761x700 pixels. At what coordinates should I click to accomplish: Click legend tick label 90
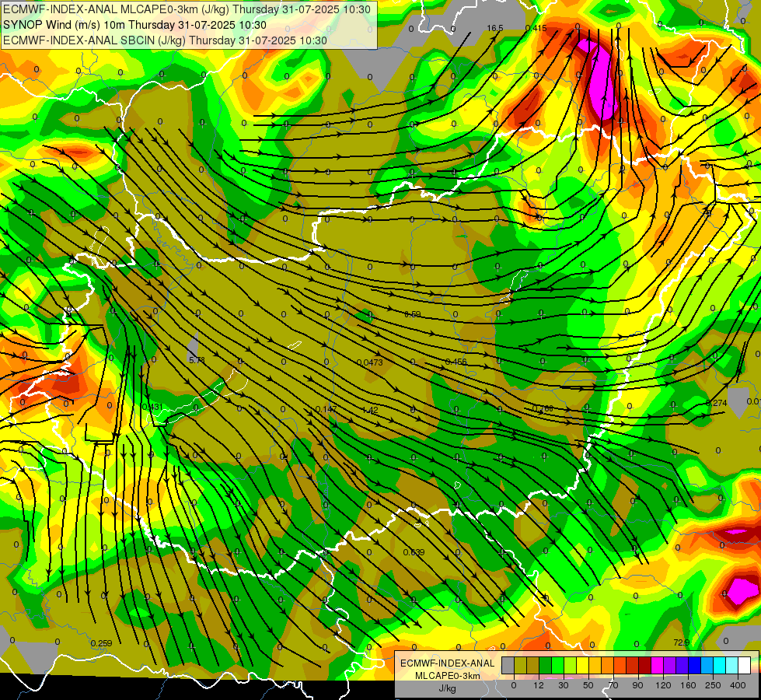coord(637,685)
